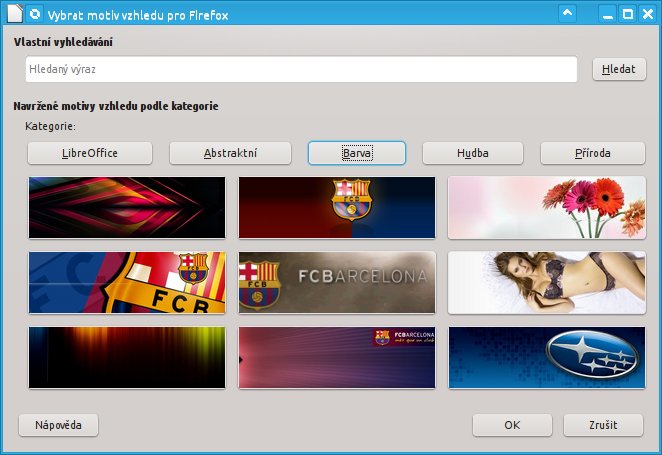662x455 pixels.
Task: Choose the abstract red-pink arrows theme
Action: 127,208
